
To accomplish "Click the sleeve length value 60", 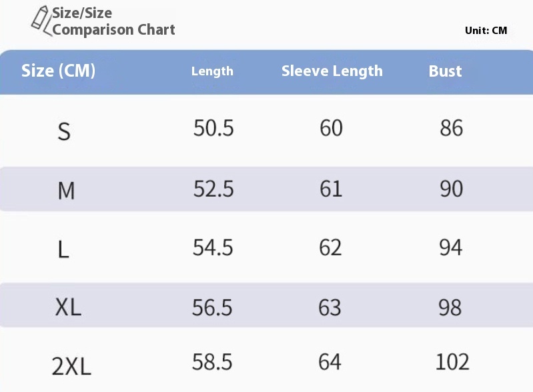I will [331, 128].
